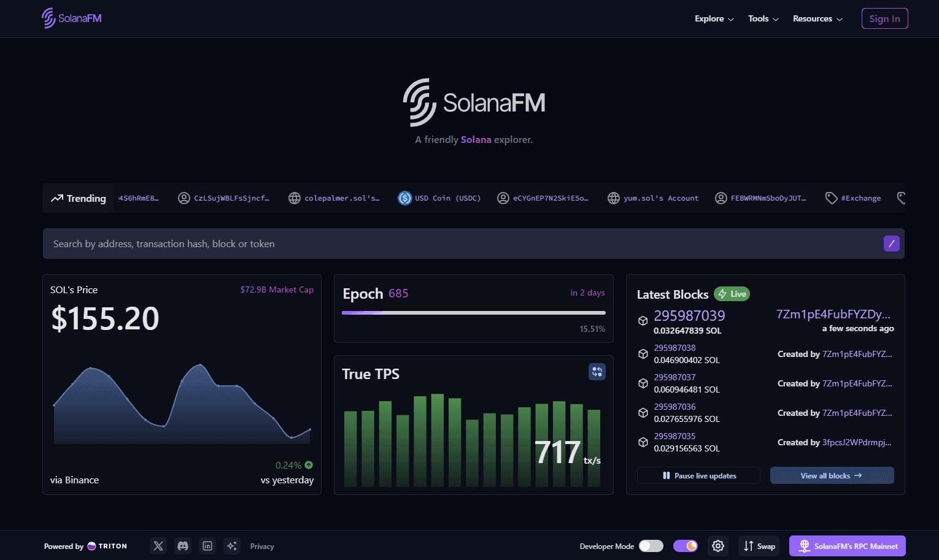939x560 pixels.
Task: Click the Live status badge
Action: (732, 294)
